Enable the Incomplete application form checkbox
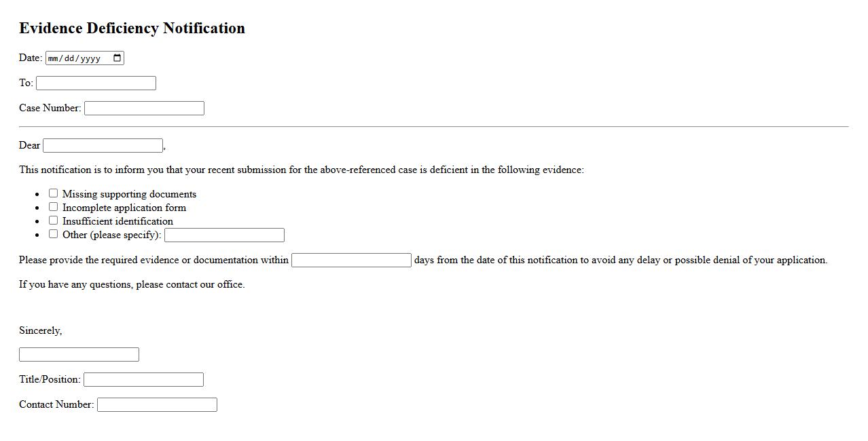Screen dimensions: 868x441 (54, 207)
